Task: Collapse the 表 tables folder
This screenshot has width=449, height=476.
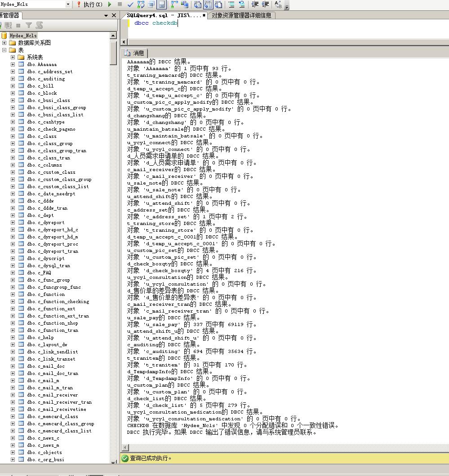Action: coord(4,50)
